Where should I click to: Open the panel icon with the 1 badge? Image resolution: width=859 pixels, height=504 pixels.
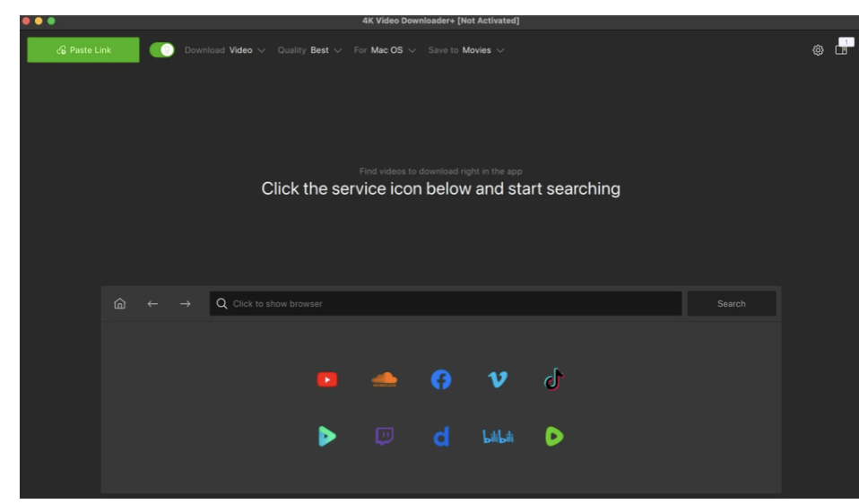843,48
